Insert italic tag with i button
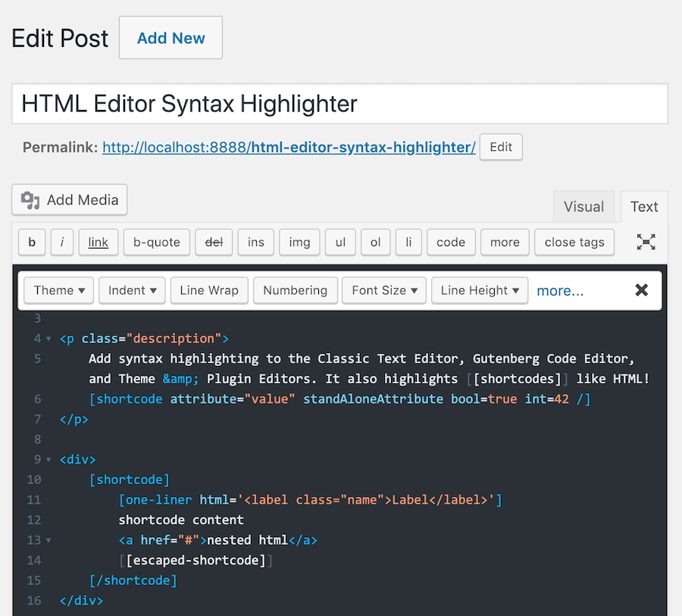Screen dimensions: 682x616 click(61, 242)
